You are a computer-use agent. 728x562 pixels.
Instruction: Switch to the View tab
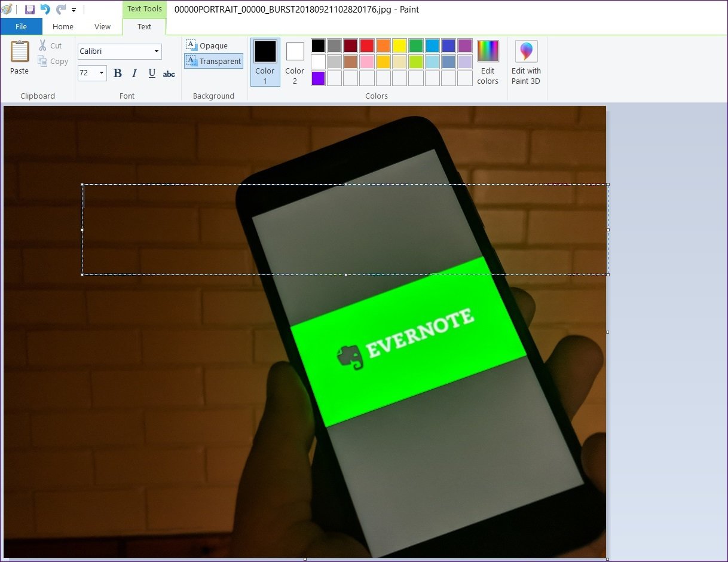(102, 26)
